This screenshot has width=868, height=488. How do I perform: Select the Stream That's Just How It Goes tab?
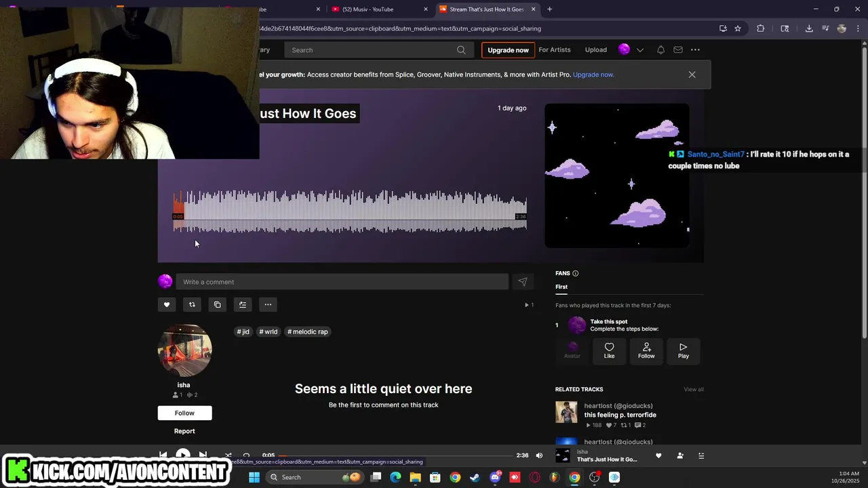point(487,9)
